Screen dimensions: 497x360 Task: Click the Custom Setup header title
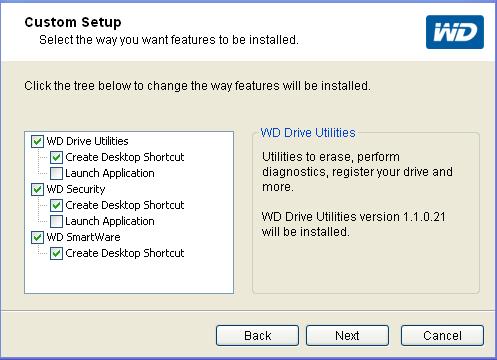73,22
